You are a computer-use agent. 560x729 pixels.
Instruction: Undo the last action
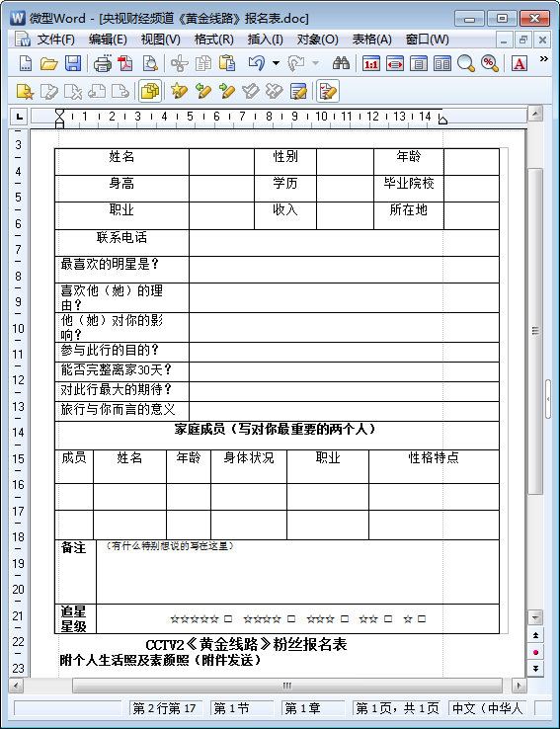(257, 63)
